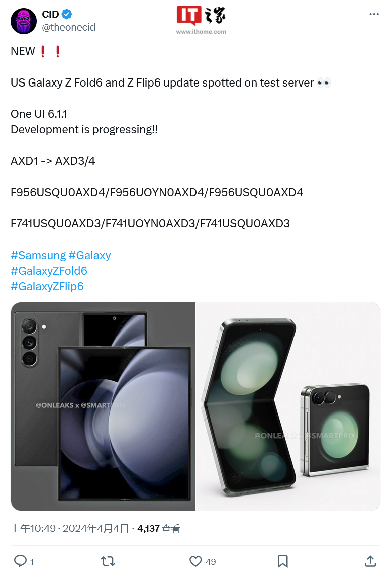View the Galaxy Z Fold6 render image
The width and height of the screenshot is (392, 579).
[103, 406]
